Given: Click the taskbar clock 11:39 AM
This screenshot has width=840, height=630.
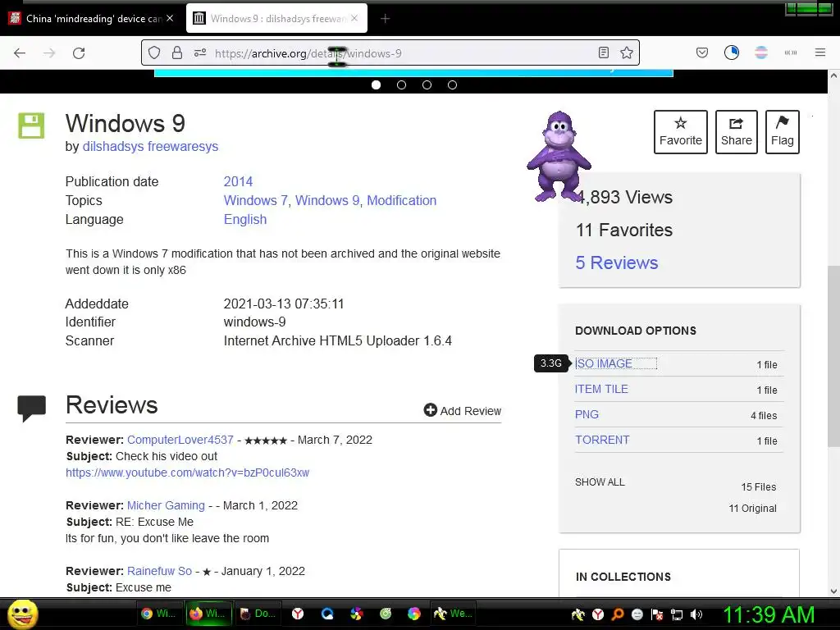Looking at the screenshot, I should [768, 614].
